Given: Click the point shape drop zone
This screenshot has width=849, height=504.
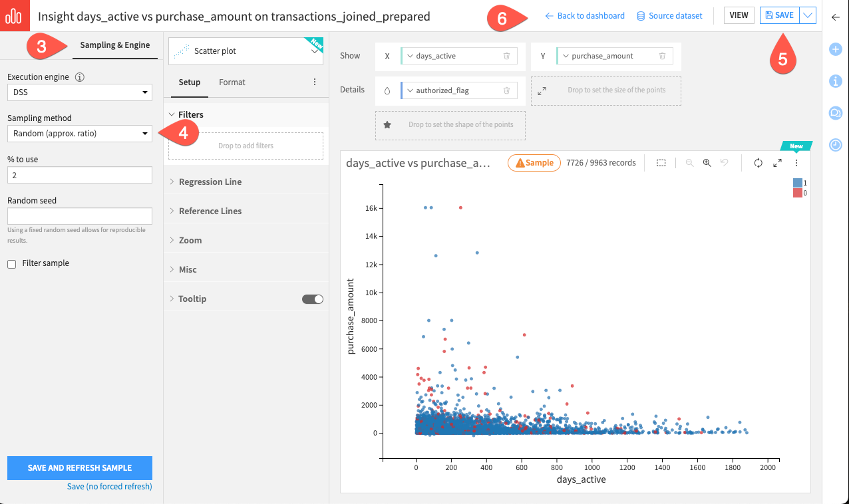Looking at the screenshot, I should 450,124.
